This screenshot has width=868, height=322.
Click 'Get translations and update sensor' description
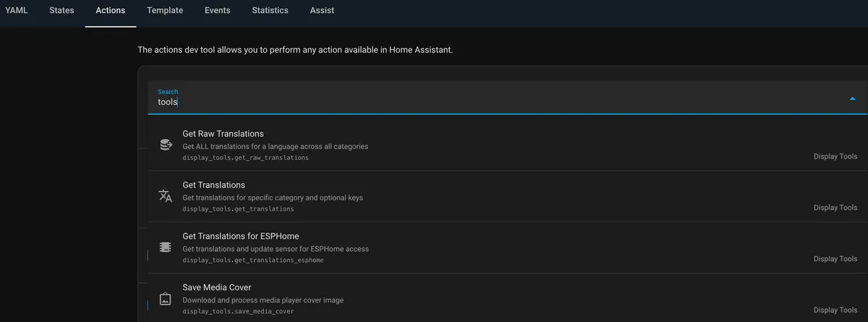(x=276, y=249)
